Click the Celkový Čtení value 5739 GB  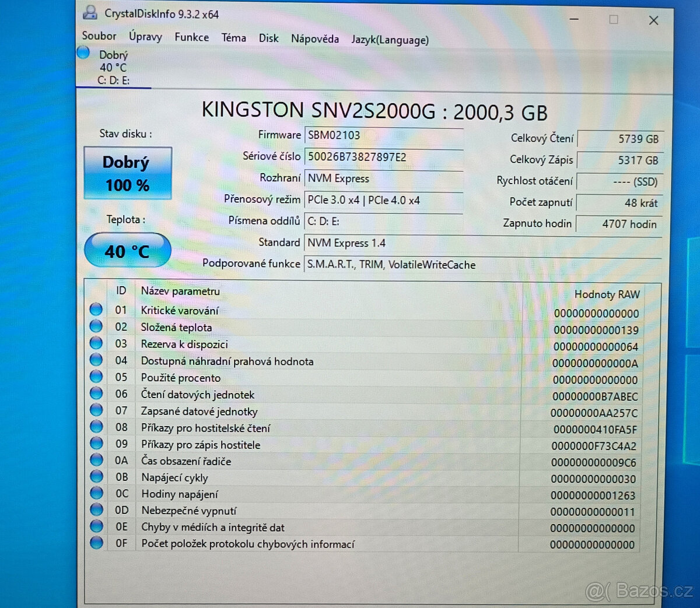tap(620, 139)
